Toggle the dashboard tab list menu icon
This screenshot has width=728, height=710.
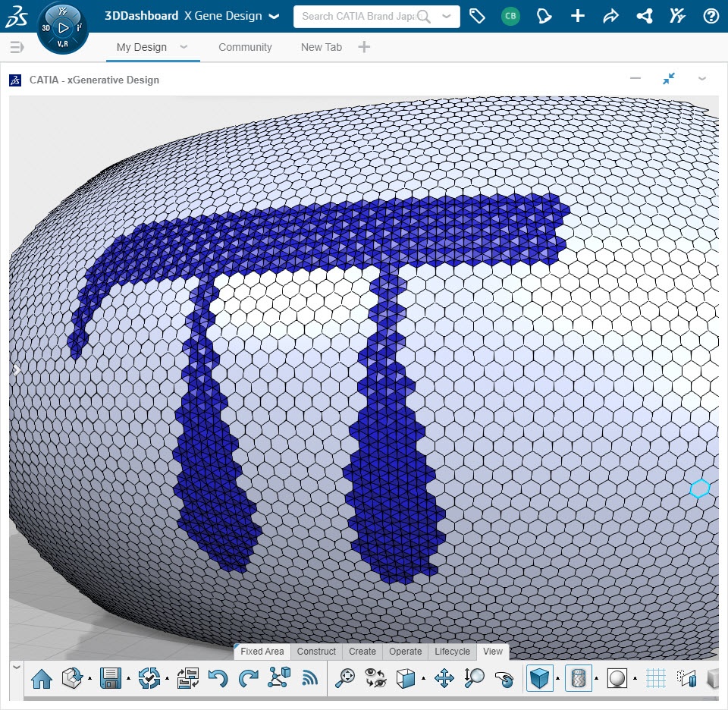pos(17,47)
